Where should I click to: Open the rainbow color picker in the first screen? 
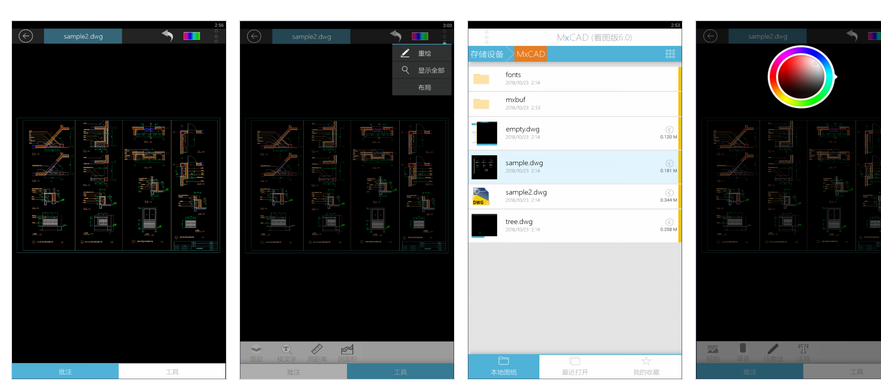[191, 36]
